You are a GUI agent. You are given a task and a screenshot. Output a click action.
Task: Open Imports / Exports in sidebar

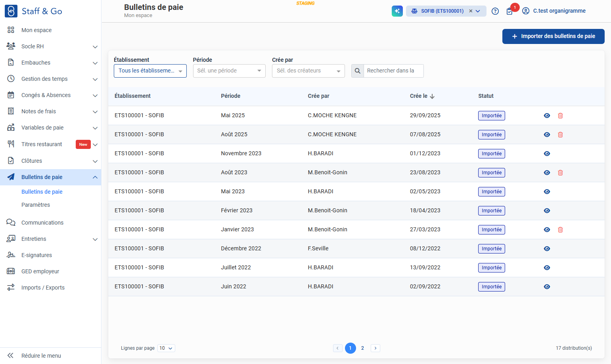pyautogui.click(x=50, y=288)
